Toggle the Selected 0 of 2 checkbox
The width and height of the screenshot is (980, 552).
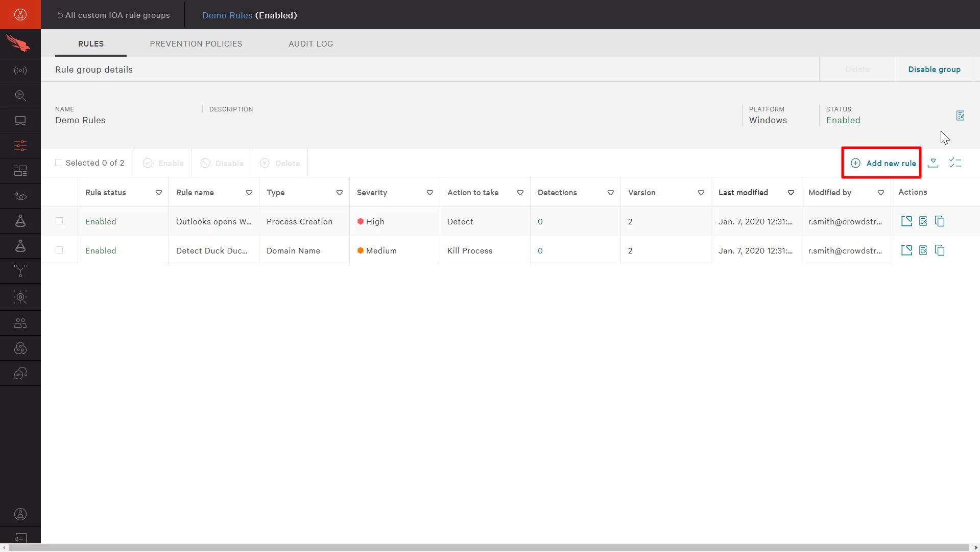pyautogui.click(x=59, y=163)
